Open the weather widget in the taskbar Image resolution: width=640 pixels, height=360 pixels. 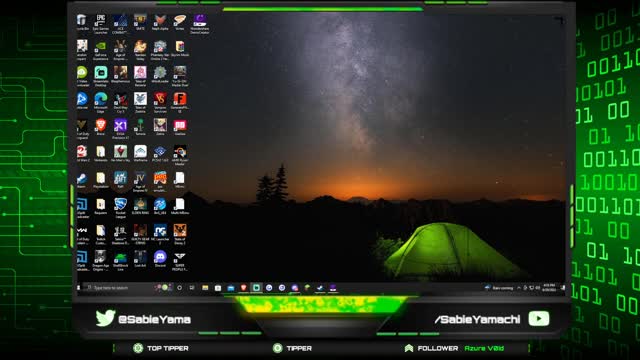point(499,288)
